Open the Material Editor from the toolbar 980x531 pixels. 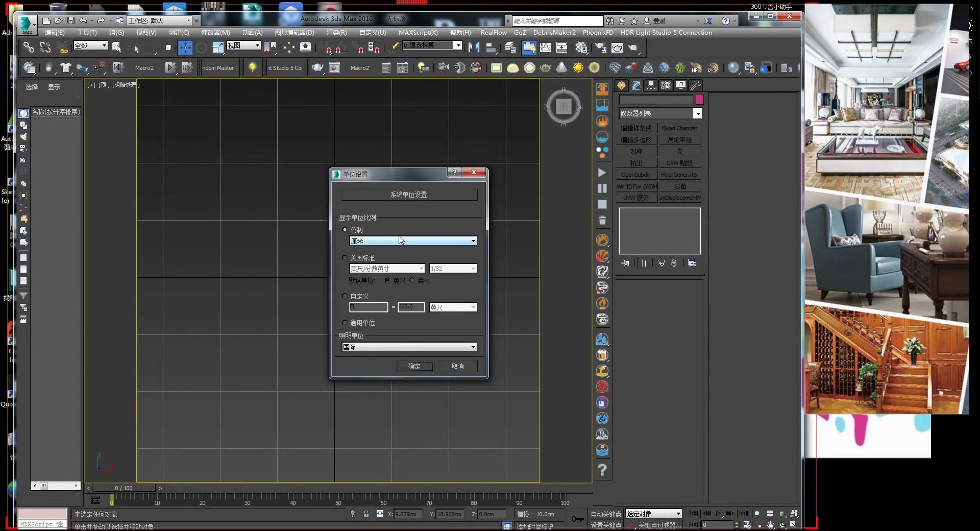point(581,47)
